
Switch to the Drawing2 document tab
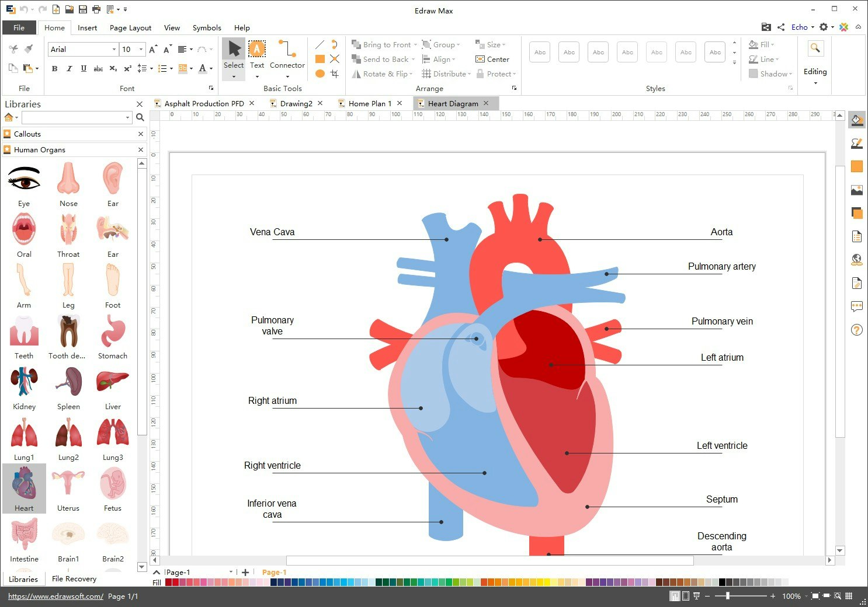[x=296, y=103]
